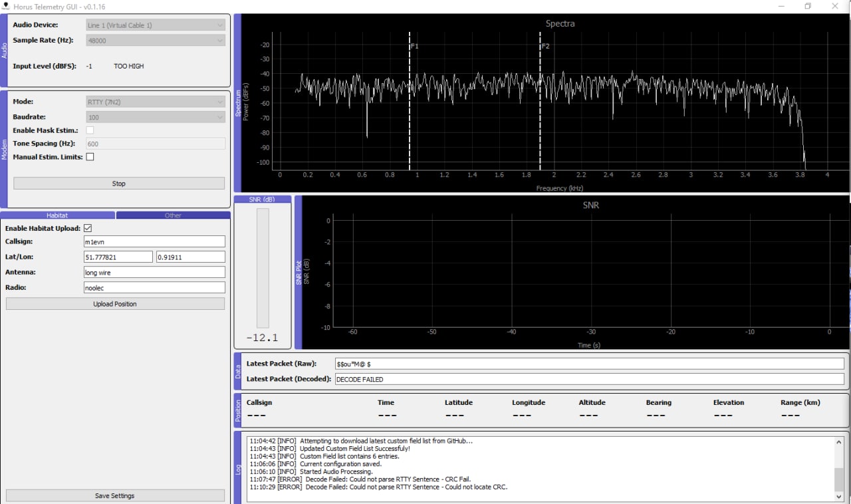The height and width of the screenshot is (504, 851).
Task: Click the Upload Position button
Action: click(115, 304)
